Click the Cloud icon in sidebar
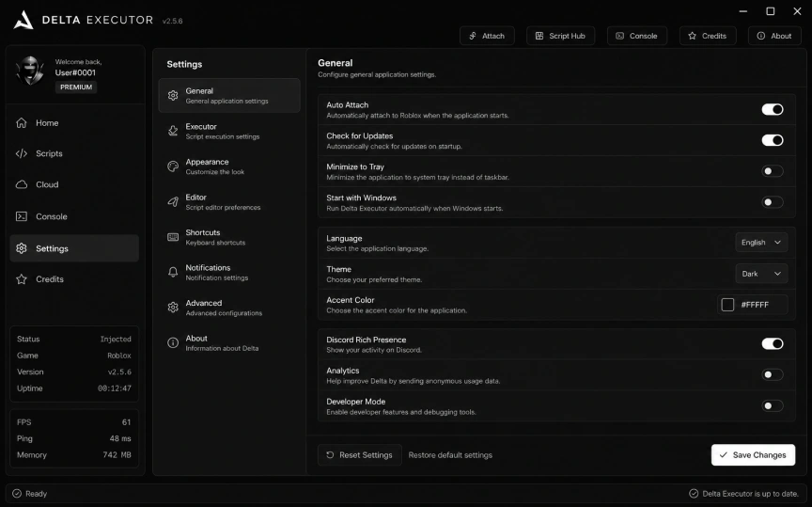The height and width of the screenshot is (507, 812). pos(22,184)
